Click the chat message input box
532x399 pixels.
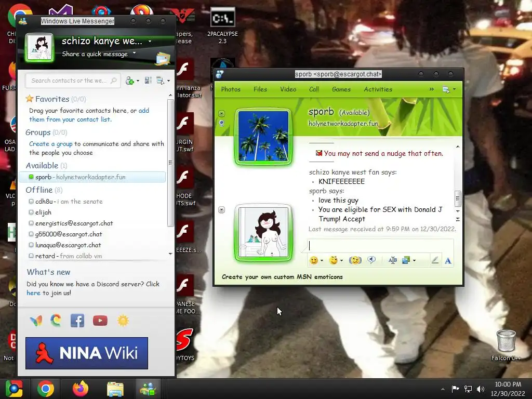(x=380, y=245)
